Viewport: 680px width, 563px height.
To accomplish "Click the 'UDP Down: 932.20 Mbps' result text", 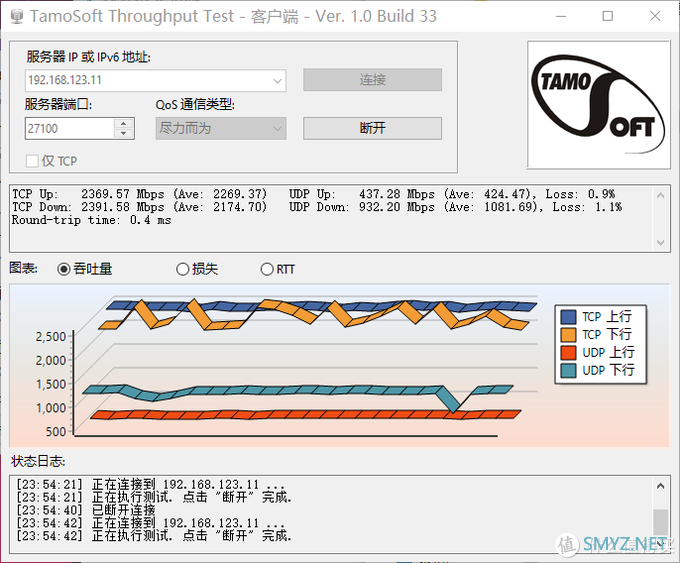I will 362,207.
